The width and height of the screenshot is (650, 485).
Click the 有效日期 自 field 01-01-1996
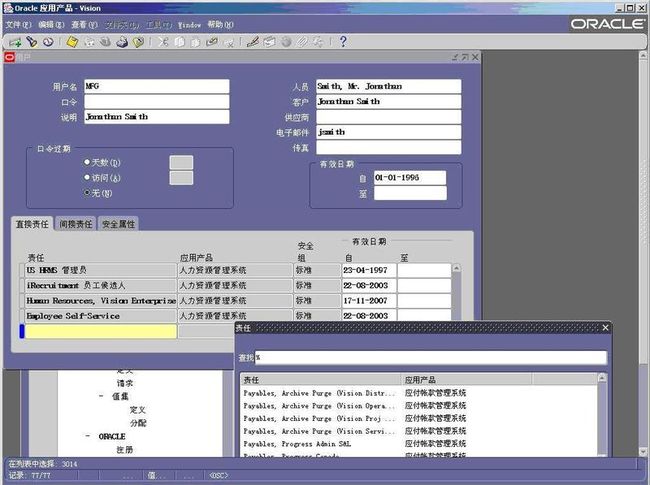410,177
